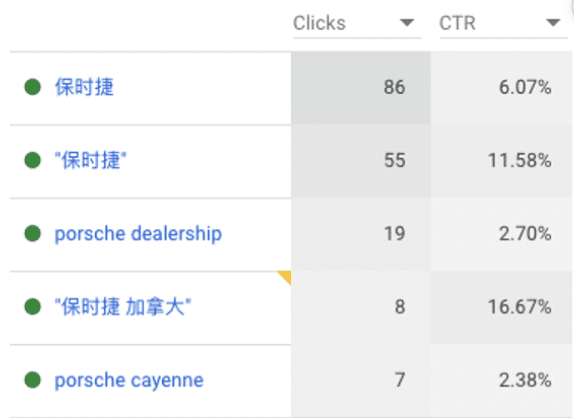Image resolution: width=574 pixels, height=418 pixels.
Task: Click the yellow note corner marker
Action: (286, 276)
